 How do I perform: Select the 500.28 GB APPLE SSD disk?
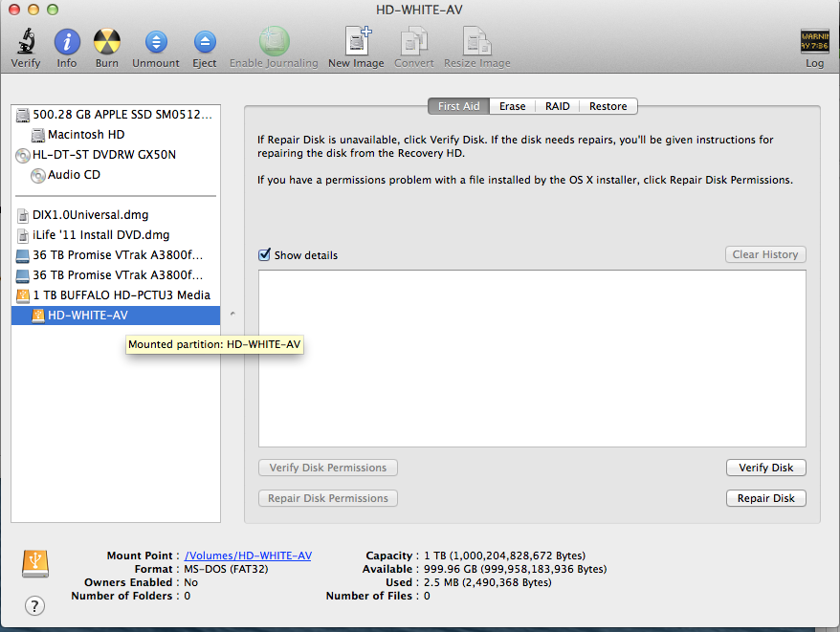(x=115, y=114)
